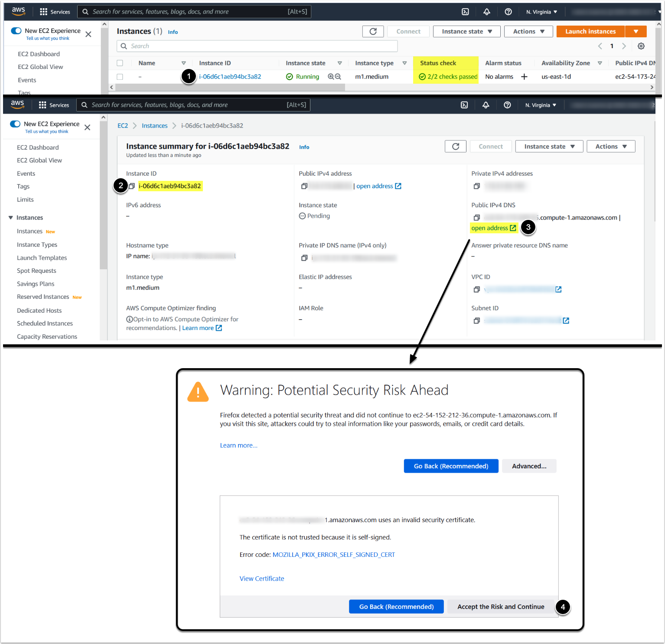This screenshot has height=644, width=665.
Task: Click Launch instances button
Action: click(590, 31)
